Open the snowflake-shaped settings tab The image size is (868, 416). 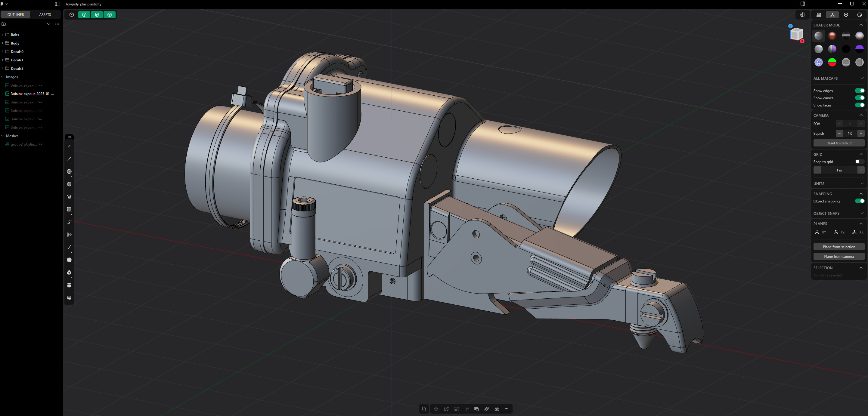tap(846, 15)
